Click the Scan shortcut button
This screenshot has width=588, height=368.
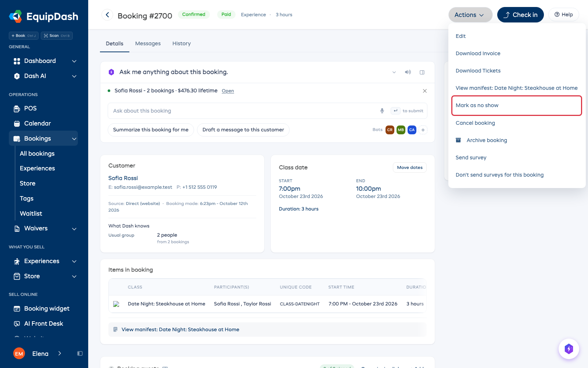click(57, 36)
